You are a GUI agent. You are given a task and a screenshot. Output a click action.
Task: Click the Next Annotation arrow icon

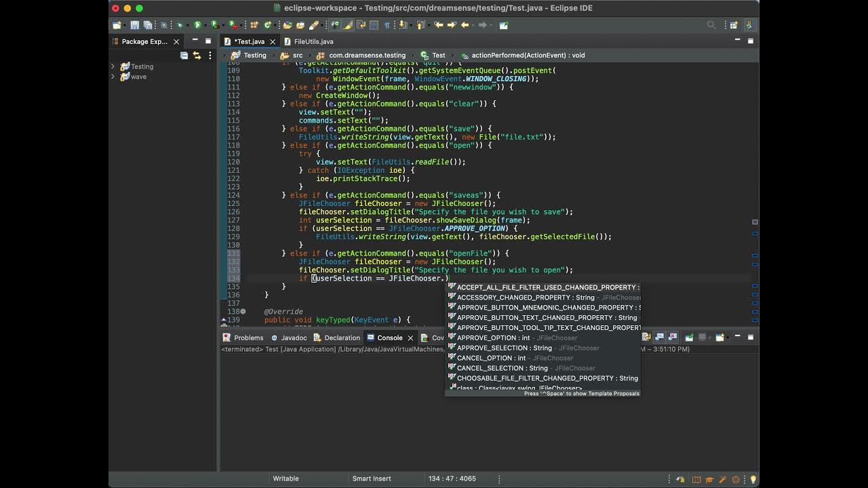(403, 25)
